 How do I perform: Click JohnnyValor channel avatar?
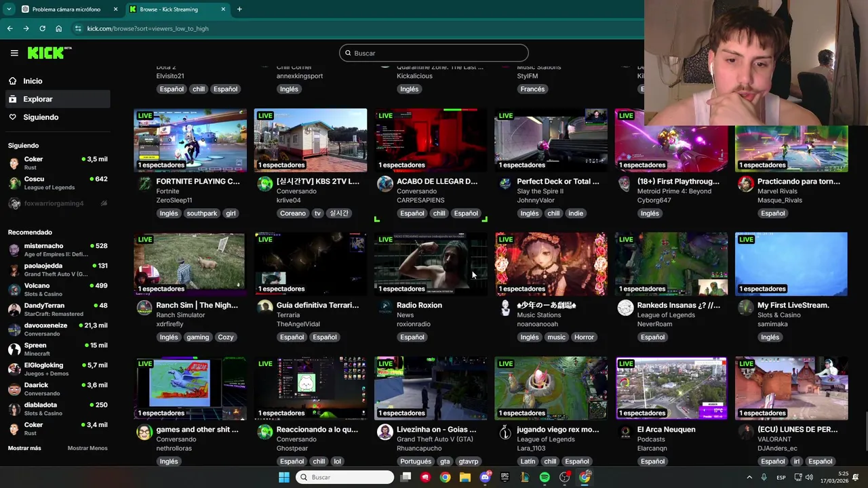click(505, 184)
